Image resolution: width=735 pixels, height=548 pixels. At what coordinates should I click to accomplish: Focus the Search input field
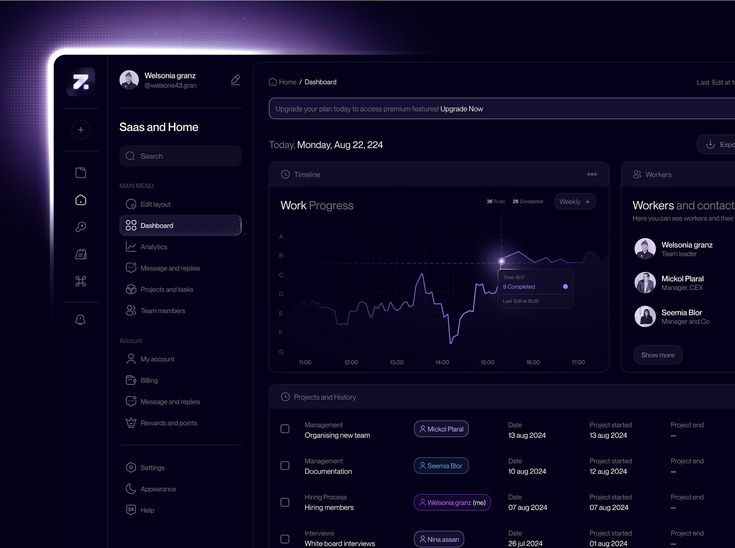click(180, 156)
